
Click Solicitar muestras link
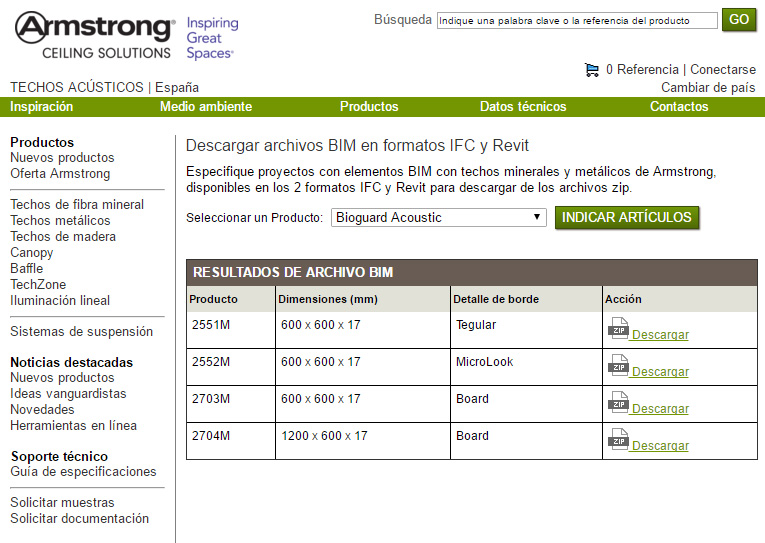tap(62, 503)
